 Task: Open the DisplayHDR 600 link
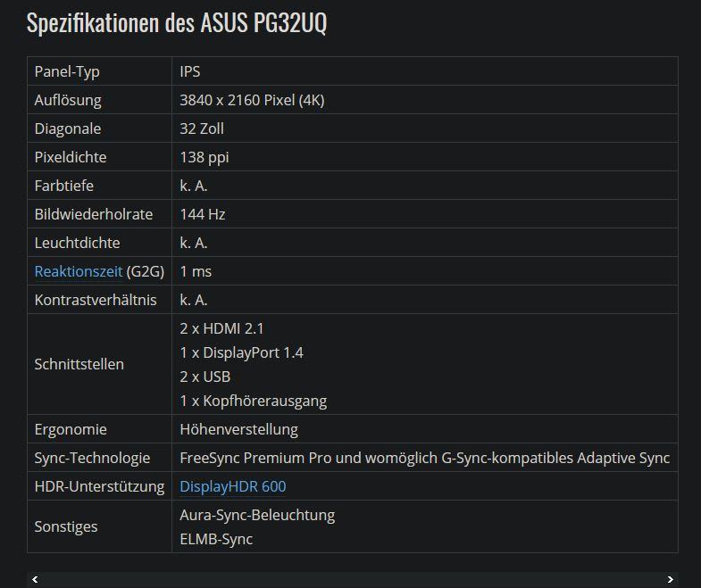pos(232,486)
